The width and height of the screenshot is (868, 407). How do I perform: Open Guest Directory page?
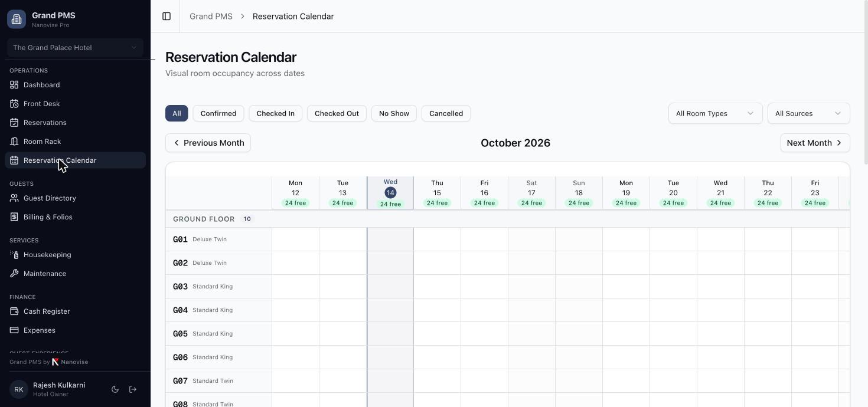[x=75, y=198]
